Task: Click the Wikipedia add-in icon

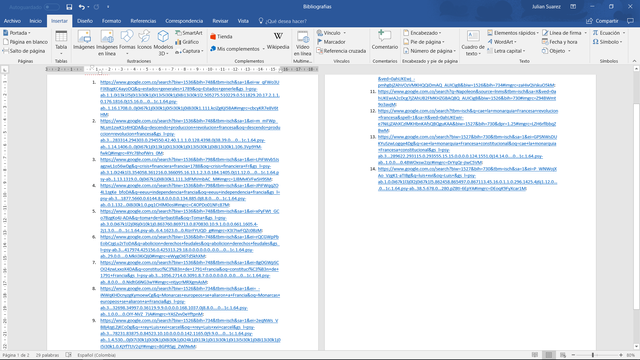Action: (278, 41)
